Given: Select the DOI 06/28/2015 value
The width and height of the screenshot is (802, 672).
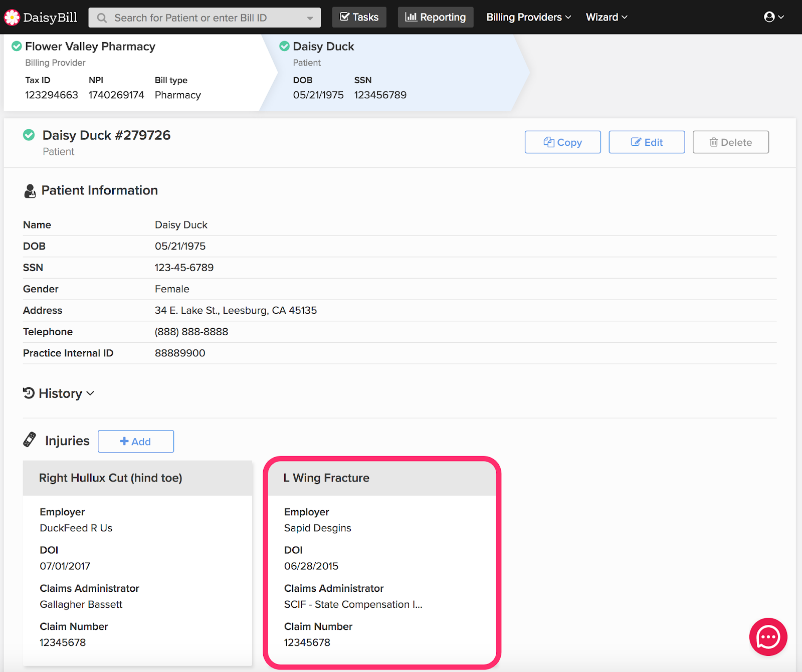Looking at the screenshot, I should 311,566.
